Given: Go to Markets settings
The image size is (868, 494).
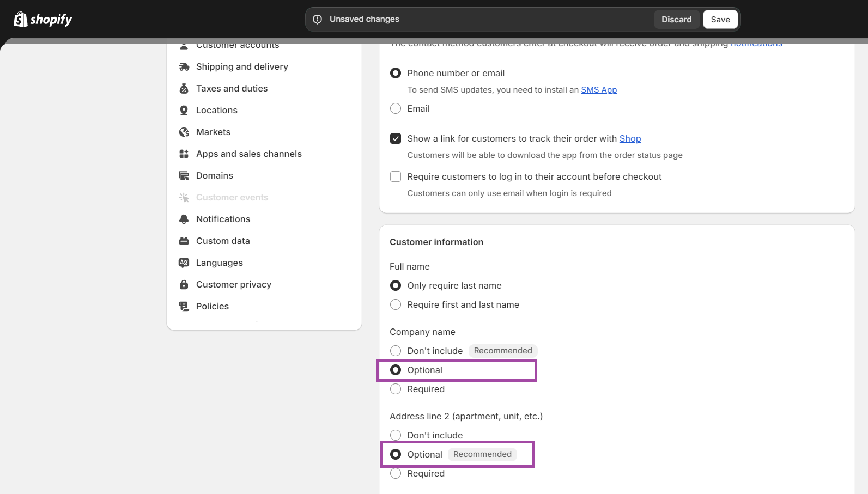Looking at the screenshot, I should (213, 132).
